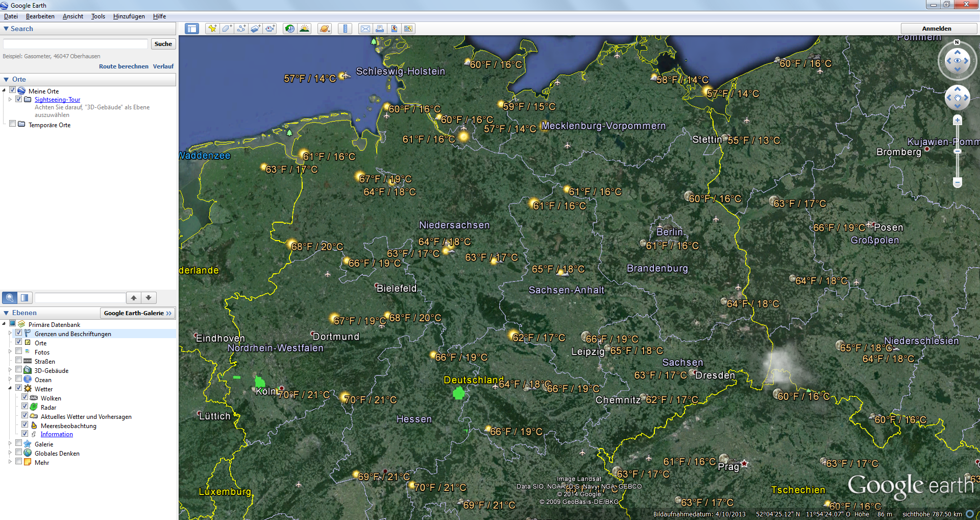The height and width of the screenshot is (520, 980).
Task: Collapse the Ebenen panel
Action: tap(6, 313)
